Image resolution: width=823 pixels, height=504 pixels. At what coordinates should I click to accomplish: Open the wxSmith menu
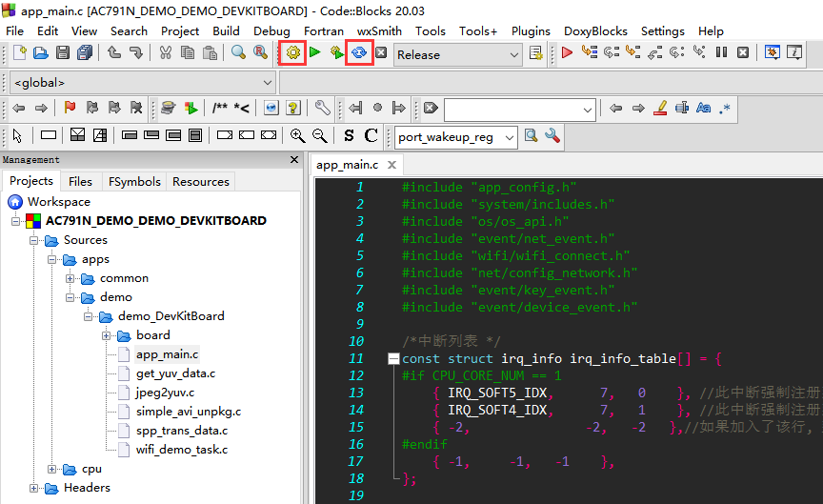pyautogui.click(x=379, y=31)
